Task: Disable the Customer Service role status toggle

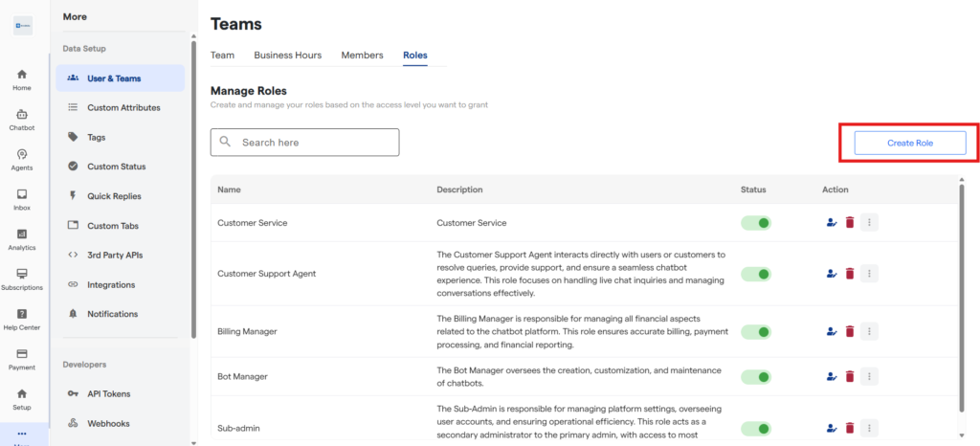Action: (x=756, y=223)
